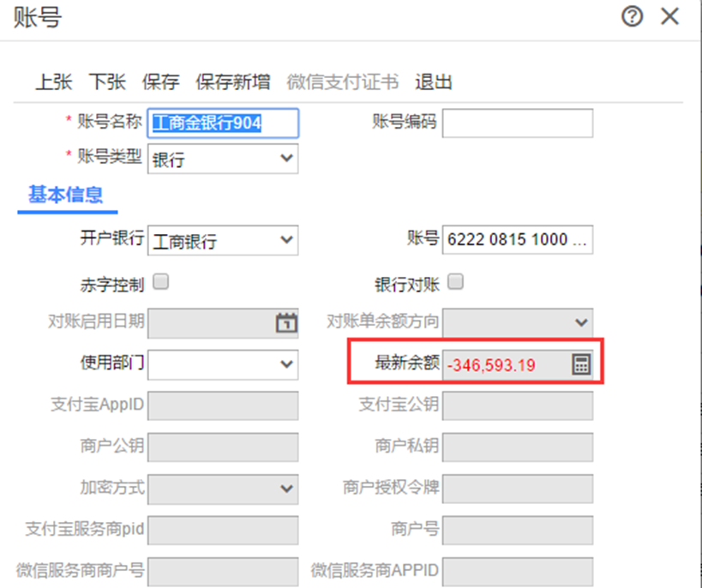Click 保存 to save the account
The height and width of the screenshot is (588, 702).
(161, 82)
